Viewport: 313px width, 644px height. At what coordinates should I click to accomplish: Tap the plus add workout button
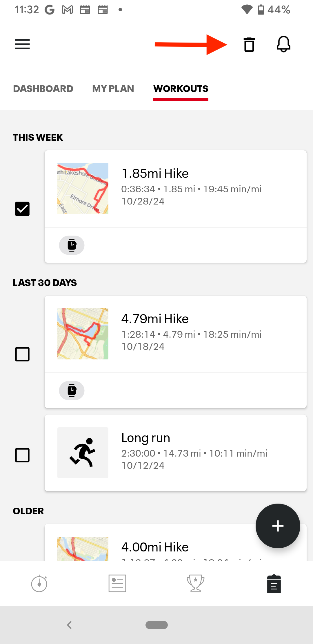tap(278, 526)
